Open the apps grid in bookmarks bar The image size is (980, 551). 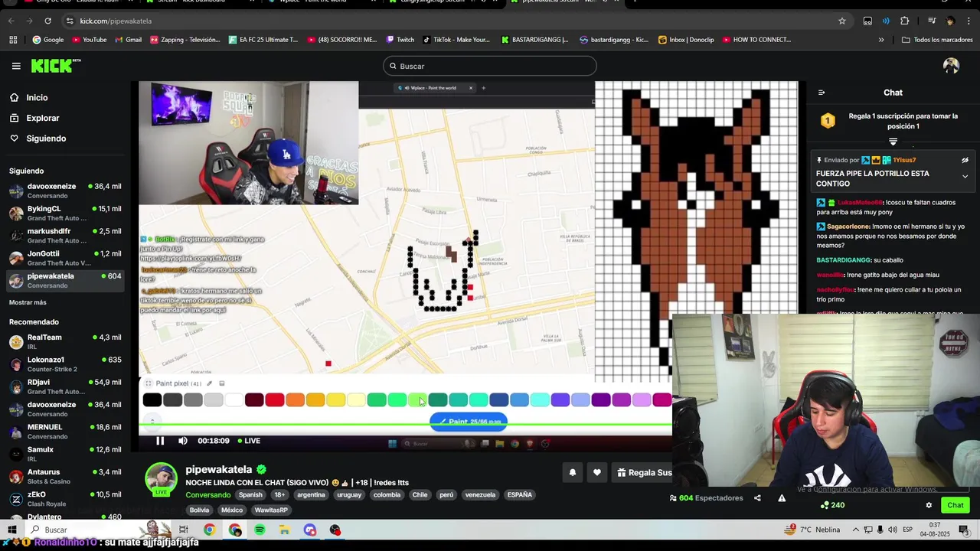point(13,40)
